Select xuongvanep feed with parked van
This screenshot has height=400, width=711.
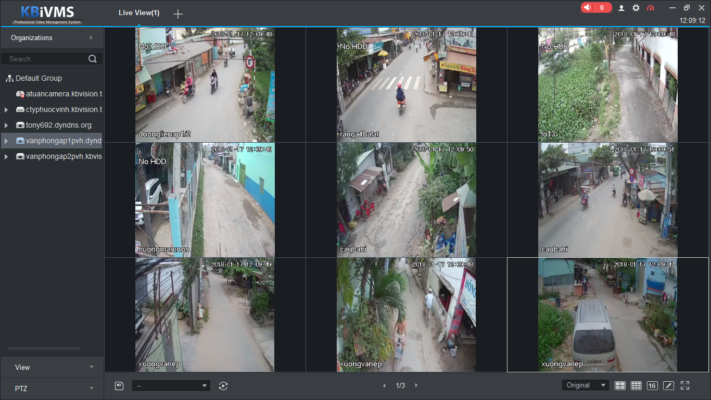coord(608,315)
